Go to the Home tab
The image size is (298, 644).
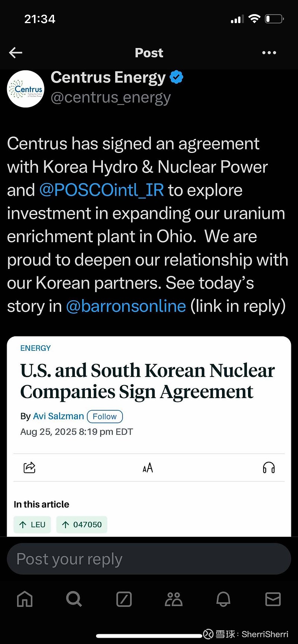tap(25, 599)
